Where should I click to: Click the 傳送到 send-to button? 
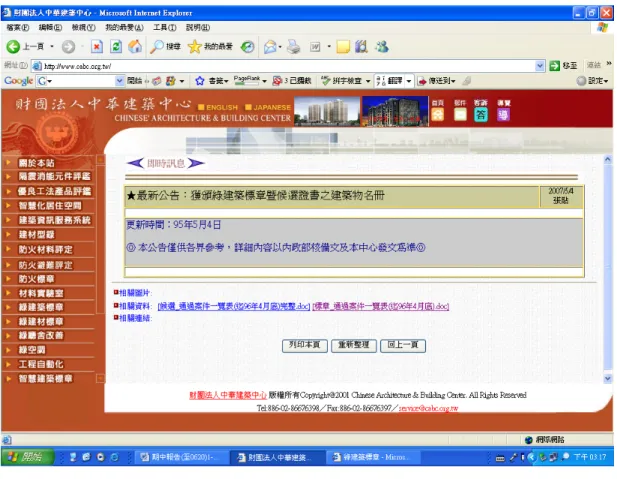coord(436,81)
